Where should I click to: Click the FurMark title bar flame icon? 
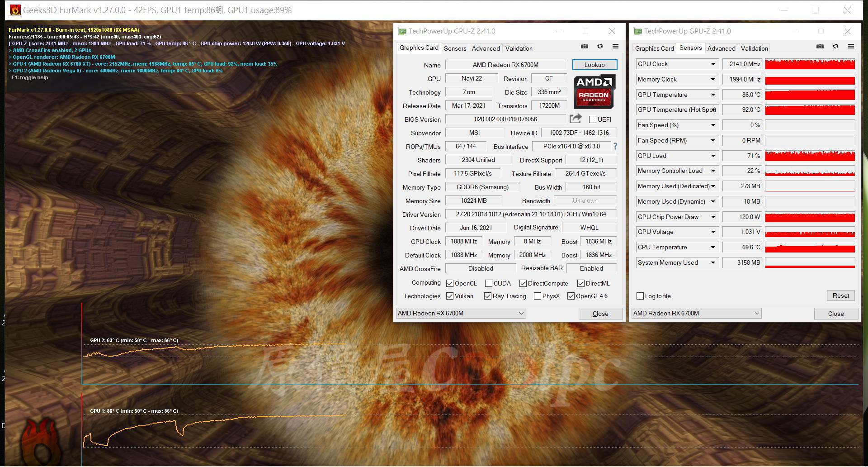click(x=15, y=10)
